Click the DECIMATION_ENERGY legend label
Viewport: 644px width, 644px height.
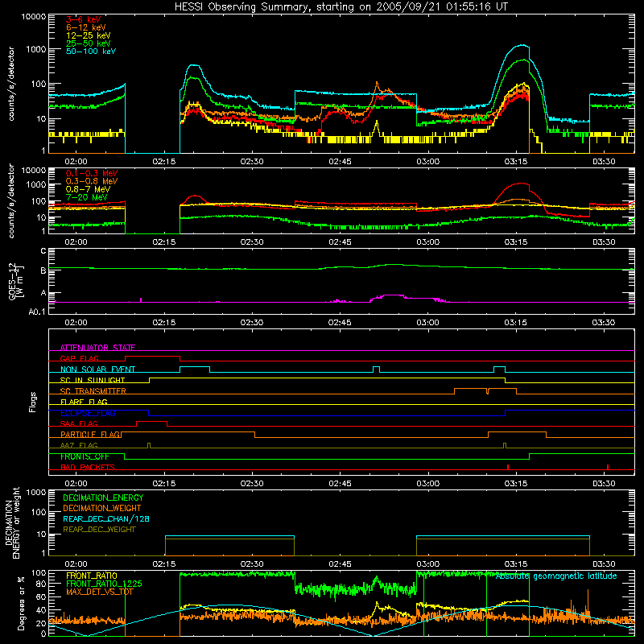tap(103, 497)
